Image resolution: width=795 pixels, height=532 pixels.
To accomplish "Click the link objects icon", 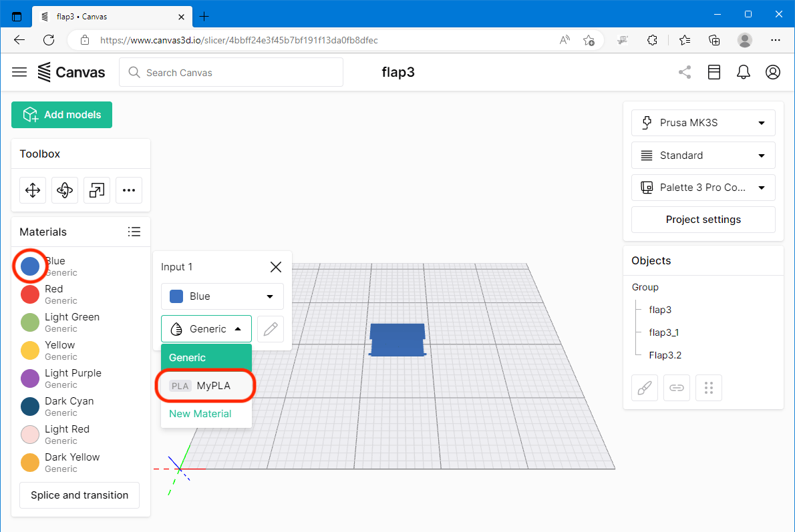I will [x=676, y=388].
